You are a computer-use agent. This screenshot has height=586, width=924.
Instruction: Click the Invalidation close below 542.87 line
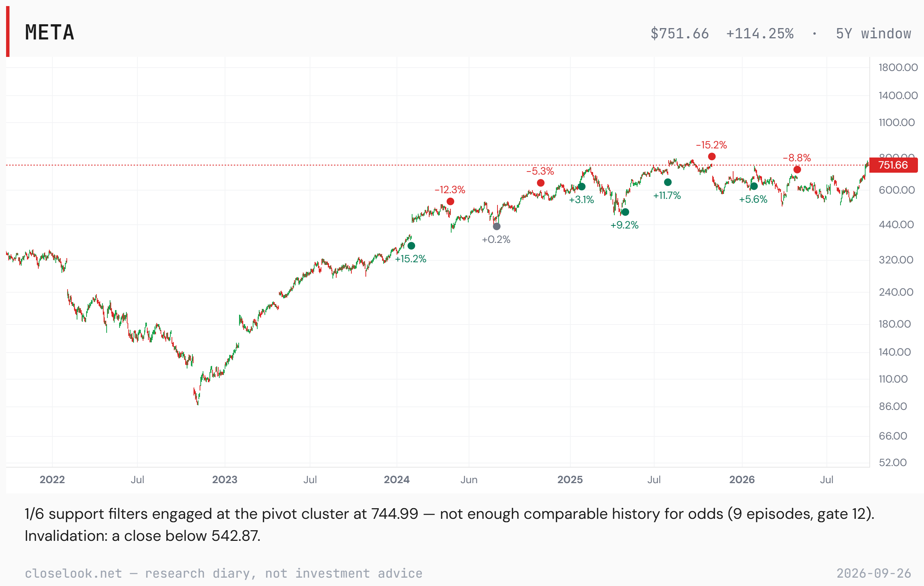click(142, 536)
